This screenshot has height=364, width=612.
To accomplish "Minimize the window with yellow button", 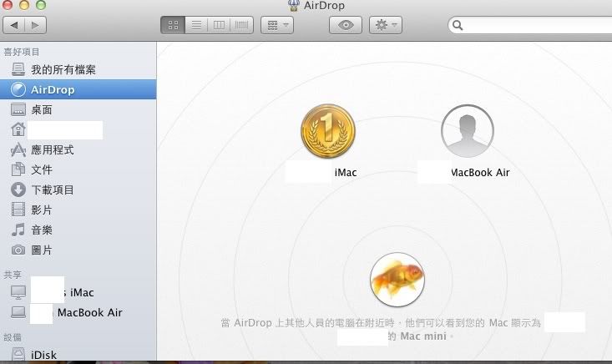I will tap(24, 5).
